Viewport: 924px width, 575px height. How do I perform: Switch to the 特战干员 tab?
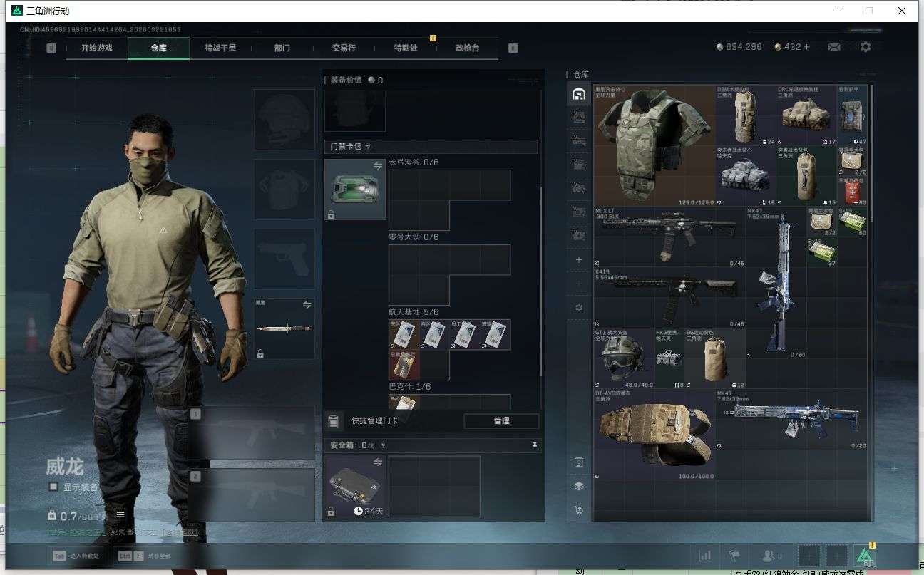point(220,48)
